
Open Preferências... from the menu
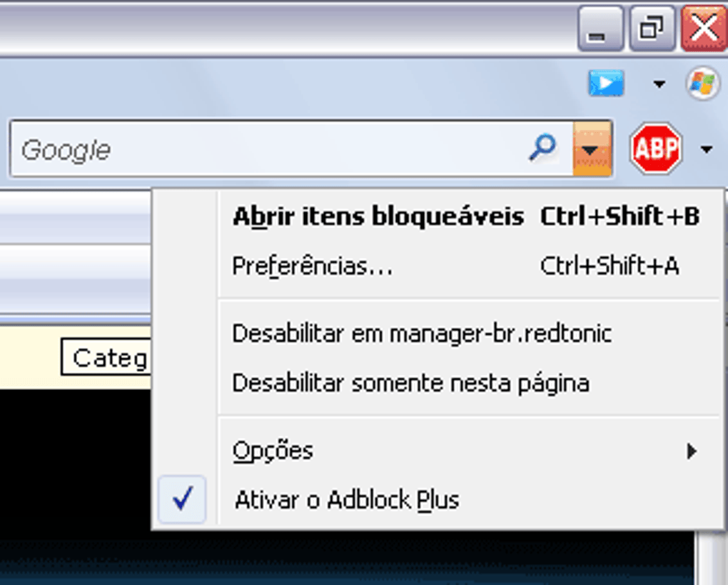point(312,266)
